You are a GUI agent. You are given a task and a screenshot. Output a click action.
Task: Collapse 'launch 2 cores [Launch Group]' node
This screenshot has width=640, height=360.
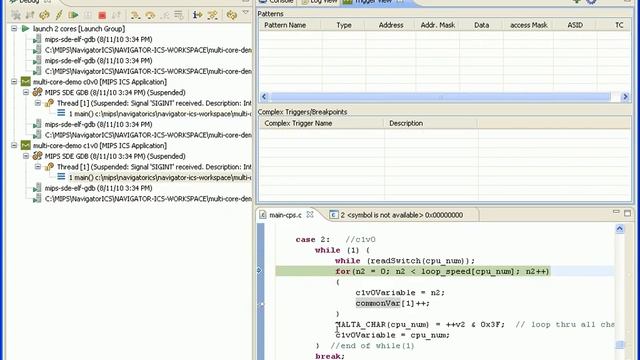pos(14,29)
